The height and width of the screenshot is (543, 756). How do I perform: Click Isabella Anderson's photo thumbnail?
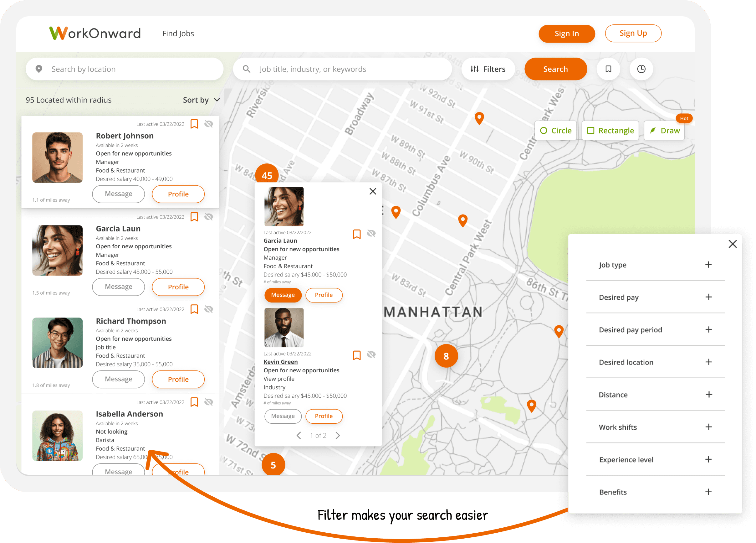(x=57, y=435)
